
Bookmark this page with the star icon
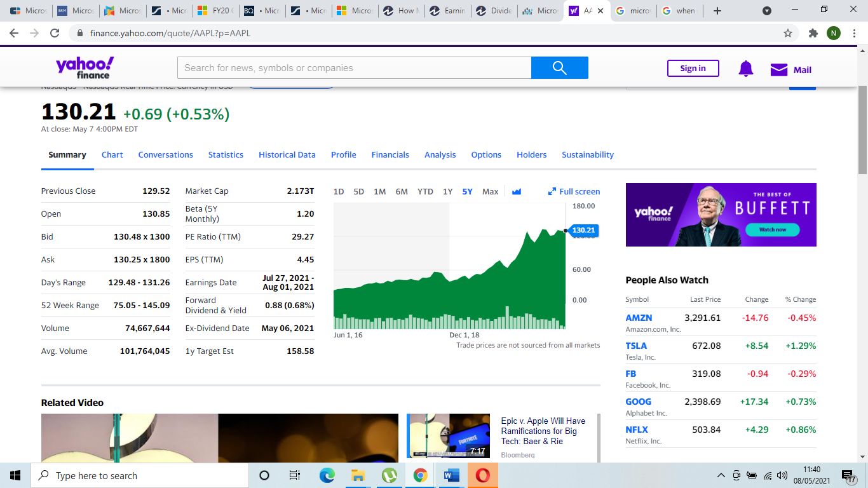coord(788,33)
